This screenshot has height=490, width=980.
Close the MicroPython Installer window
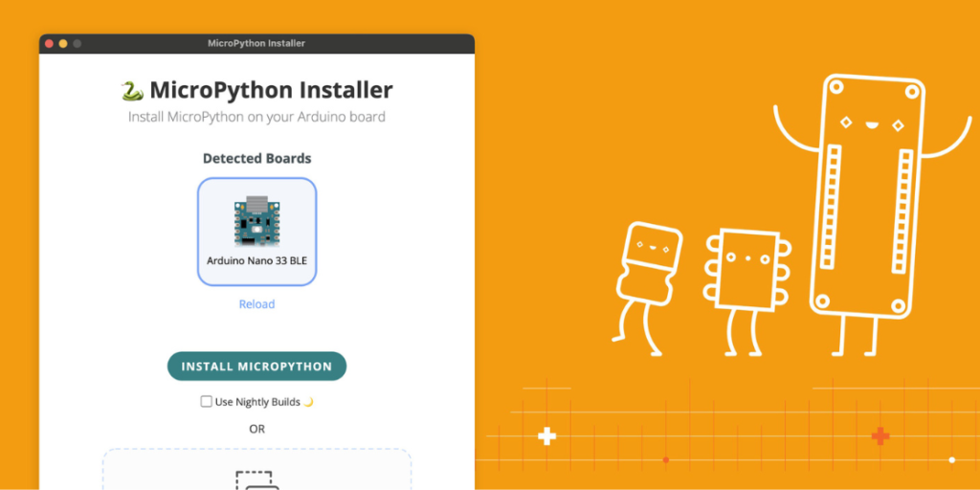pos(49,44)
